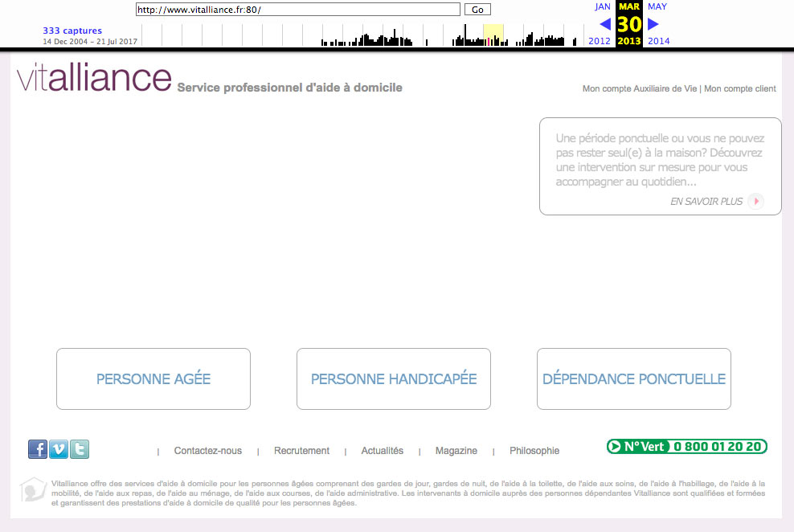Open the Facebook social icon
This screenshot has height=532, width=794.
[x=38, y=449]
